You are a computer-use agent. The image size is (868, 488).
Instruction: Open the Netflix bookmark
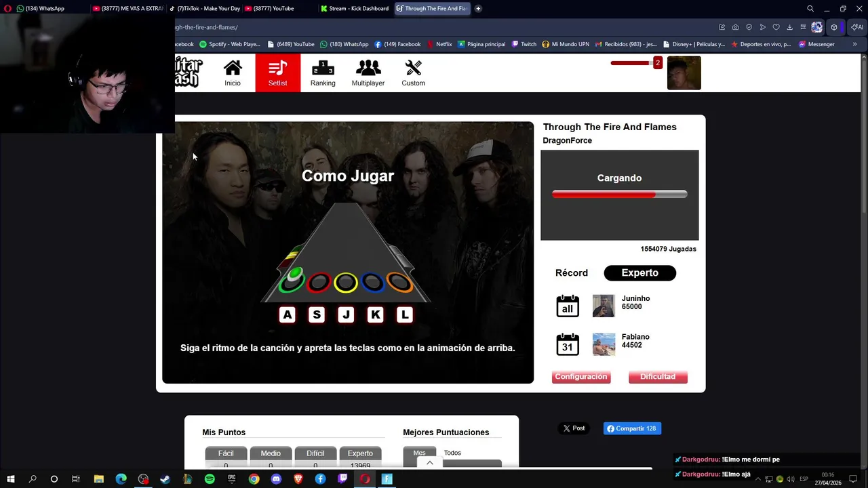439,44
